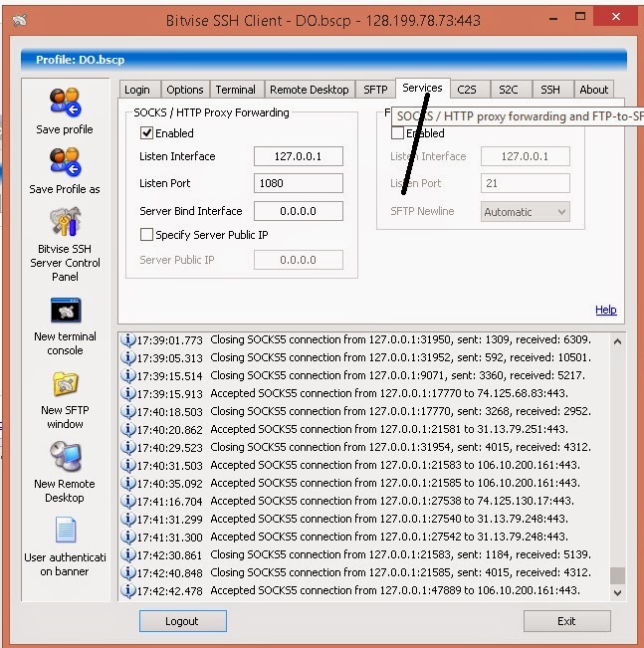Click the Save profile icon

[65, 103]
